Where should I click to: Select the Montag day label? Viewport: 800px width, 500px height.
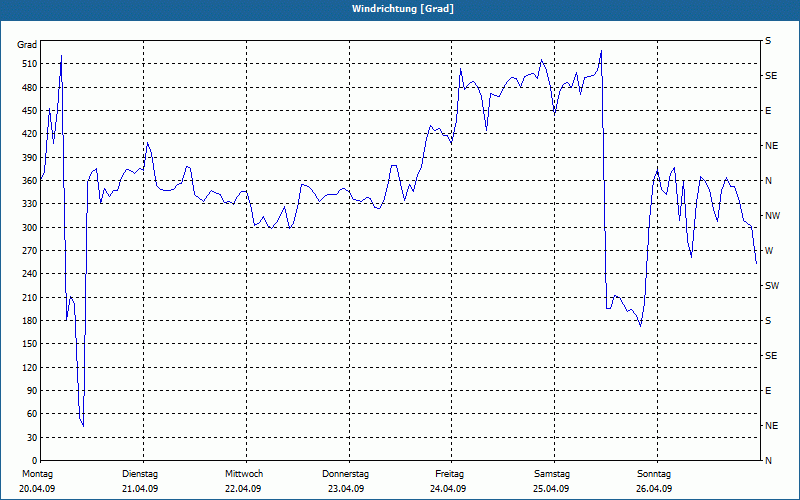pos(37,474)
